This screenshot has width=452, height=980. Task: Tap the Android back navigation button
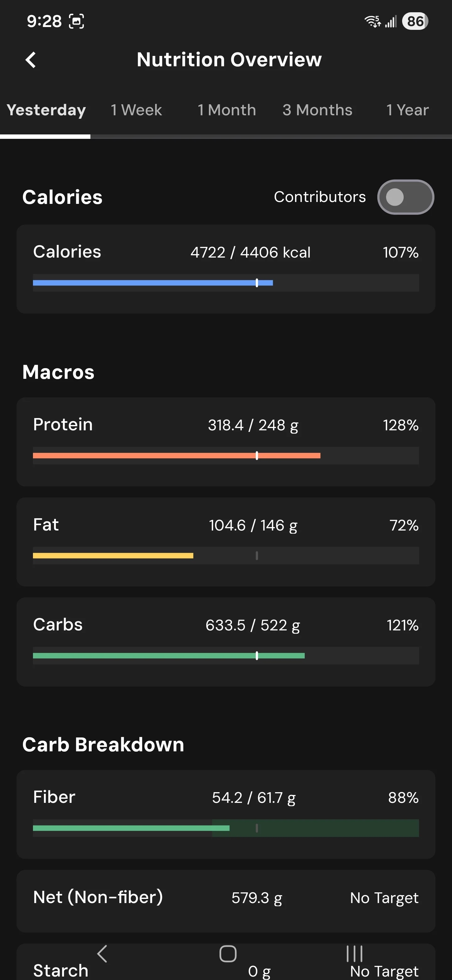click(102, 954)
